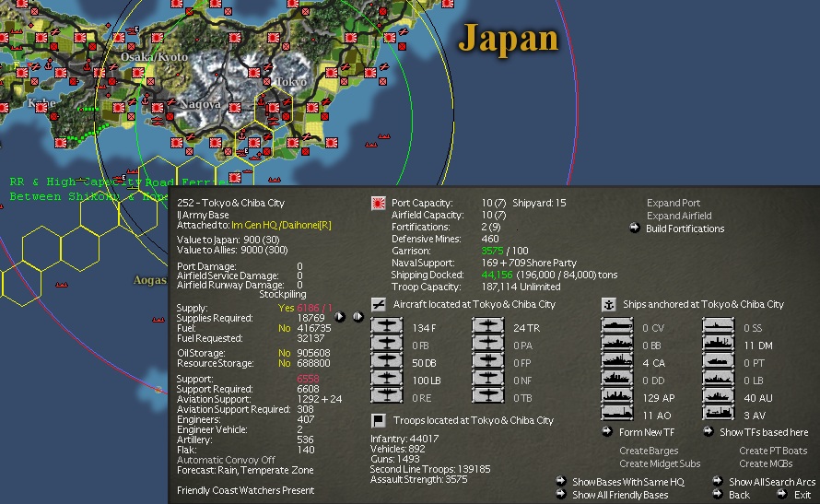Open the transport aircraft icon beside 24 TR

[488, 327]
